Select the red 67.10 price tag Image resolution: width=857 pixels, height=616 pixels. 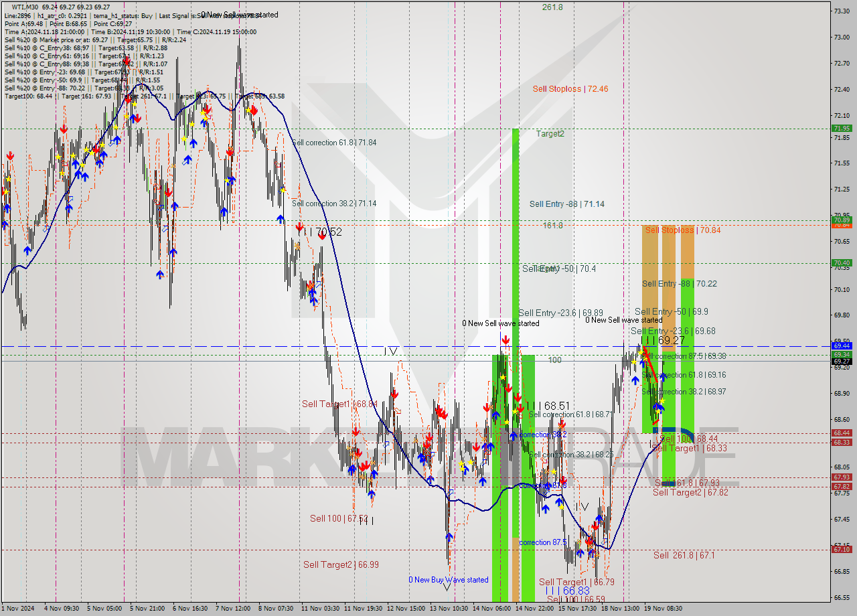(842, 549)
